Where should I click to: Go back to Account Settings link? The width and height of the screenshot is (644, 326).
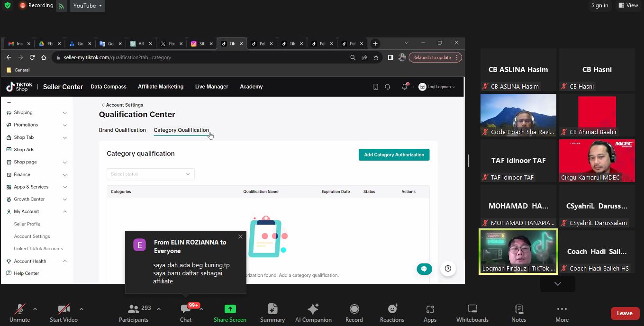(122, 105)
